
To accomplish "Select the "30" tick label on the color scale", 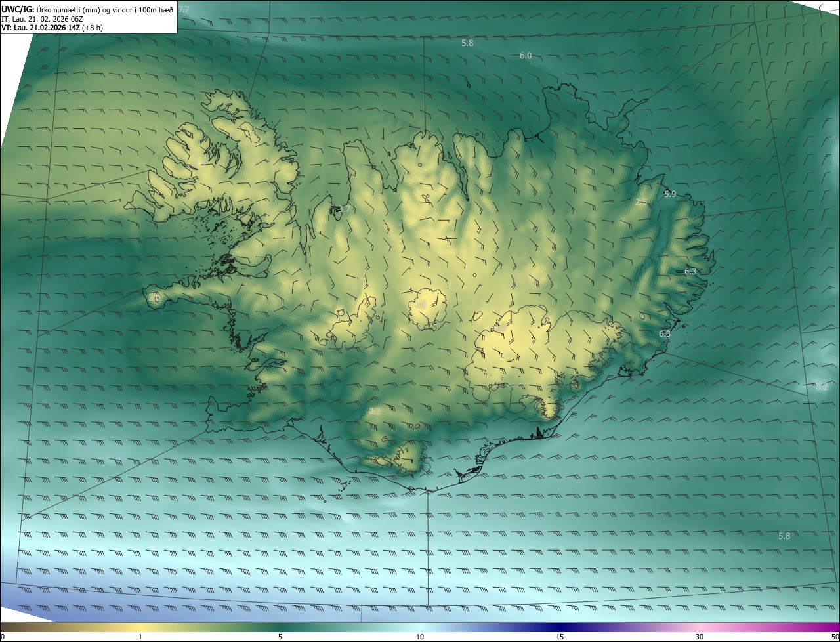I will (x=700, y=637).
